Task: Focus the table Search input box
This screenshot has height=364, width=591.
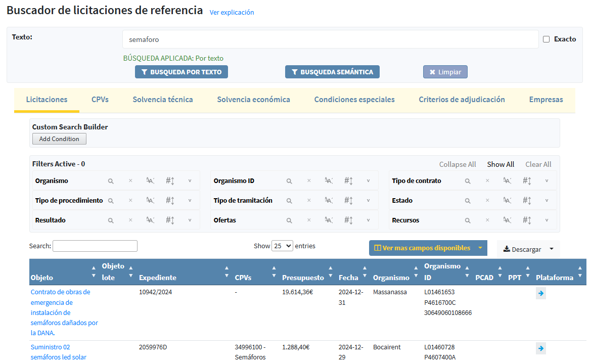Action: tap(95, 246)
